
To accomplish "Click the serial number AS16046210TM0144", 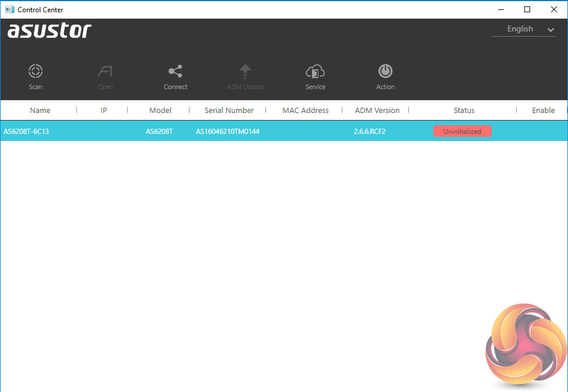I will point(227,132).
